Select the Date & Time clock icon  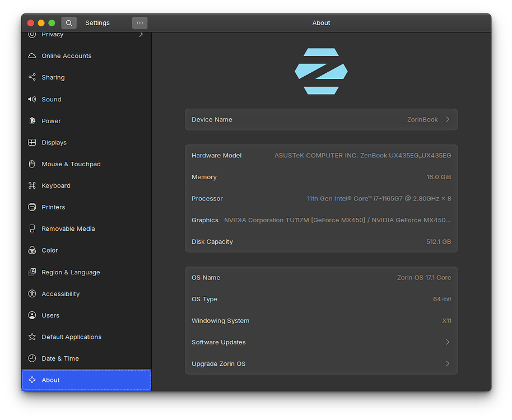[32, 358]
